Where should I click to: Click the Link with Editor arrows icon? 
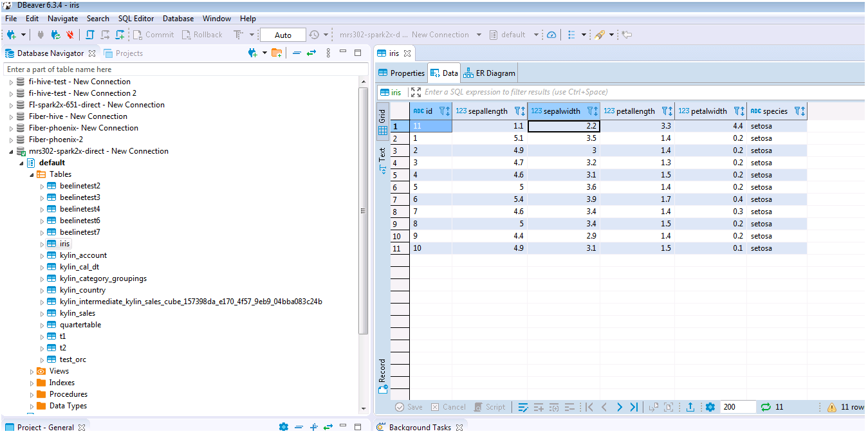(x=311, y=53)
